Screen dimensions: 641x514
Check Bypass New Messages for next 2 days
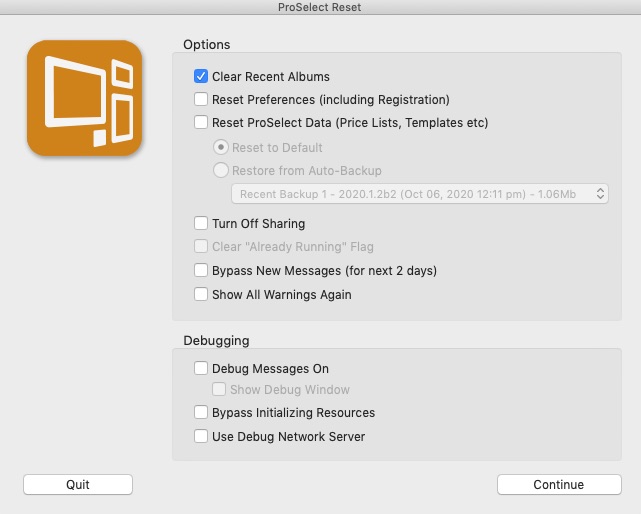coord(201,271)
